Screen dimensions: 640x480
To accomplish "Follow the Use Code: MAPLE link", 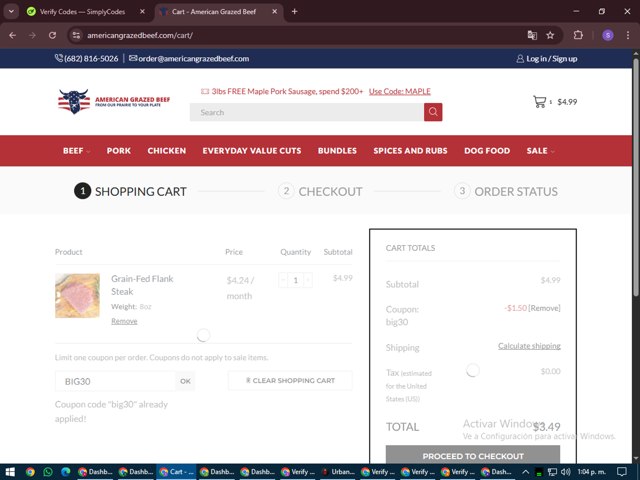I will pos(400,91).
